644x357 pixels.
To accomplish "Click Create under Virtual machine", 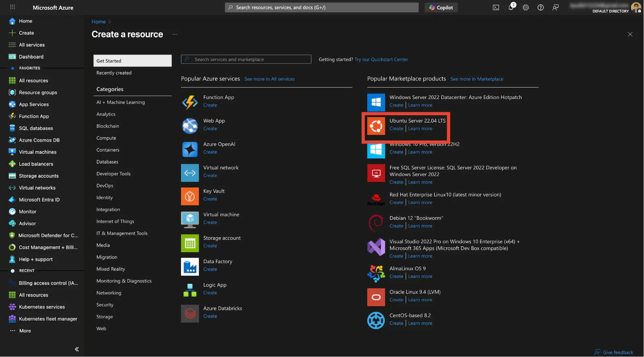I will click(x=210, y=222).
